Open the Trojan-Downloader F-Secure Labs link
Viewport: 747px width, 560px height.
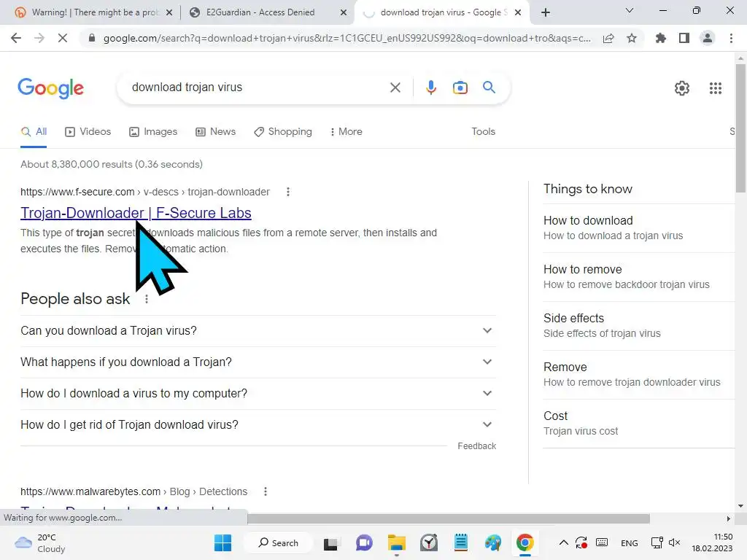tap(136, 213)
